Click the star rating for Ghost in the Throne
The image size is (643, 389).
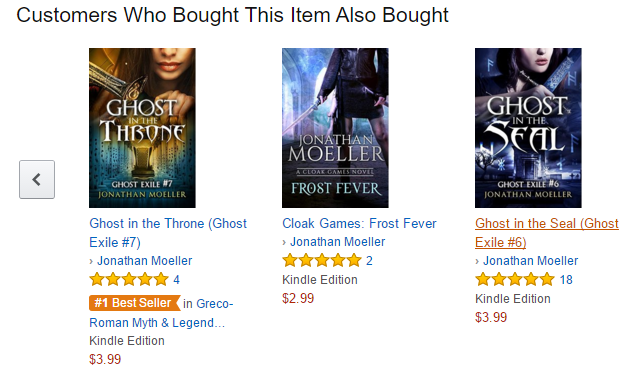pyautogui.click(x=129, y=280)
